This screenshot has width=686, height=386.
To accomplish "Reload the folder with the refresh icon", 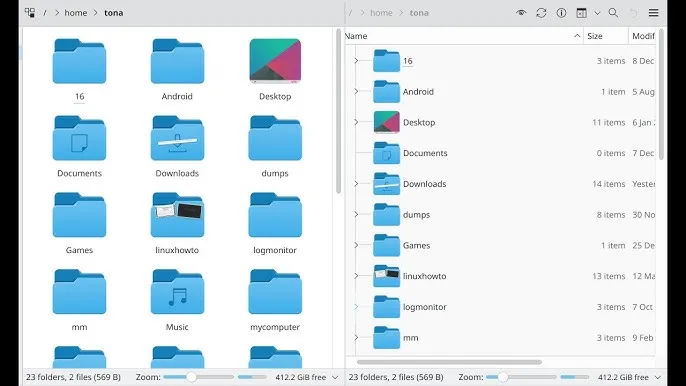I will point(541,13).
